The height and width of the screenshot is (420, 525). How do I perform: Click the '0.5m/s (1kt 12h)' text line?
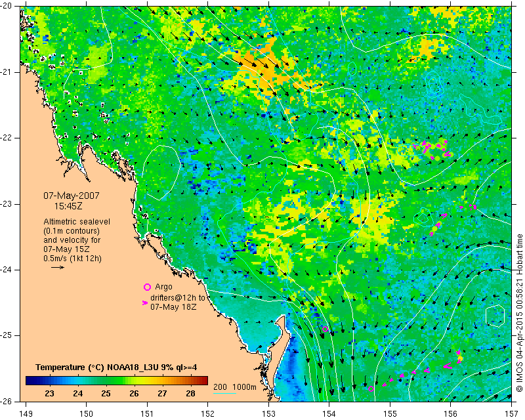72,259
